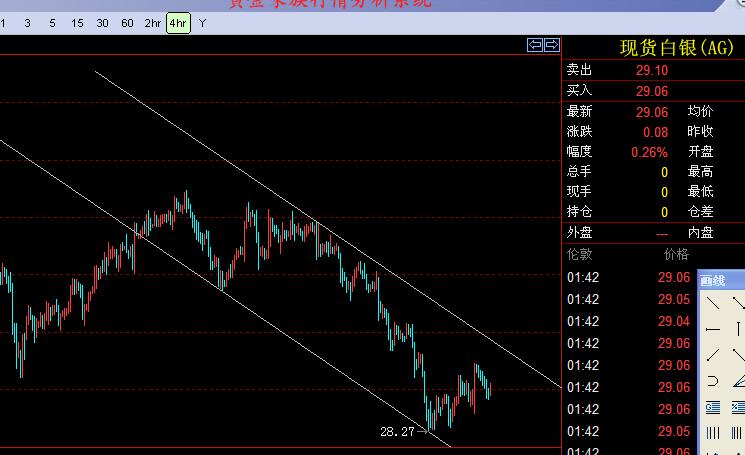This screenshot has width=745, height=455.
Task: Click the 28.27 low price marker on chart
Action: [x=397, y=431]
